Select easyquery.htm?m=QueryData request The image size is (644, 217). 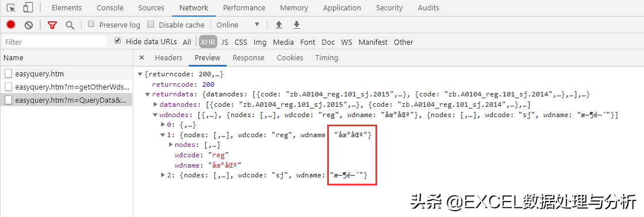67,100
